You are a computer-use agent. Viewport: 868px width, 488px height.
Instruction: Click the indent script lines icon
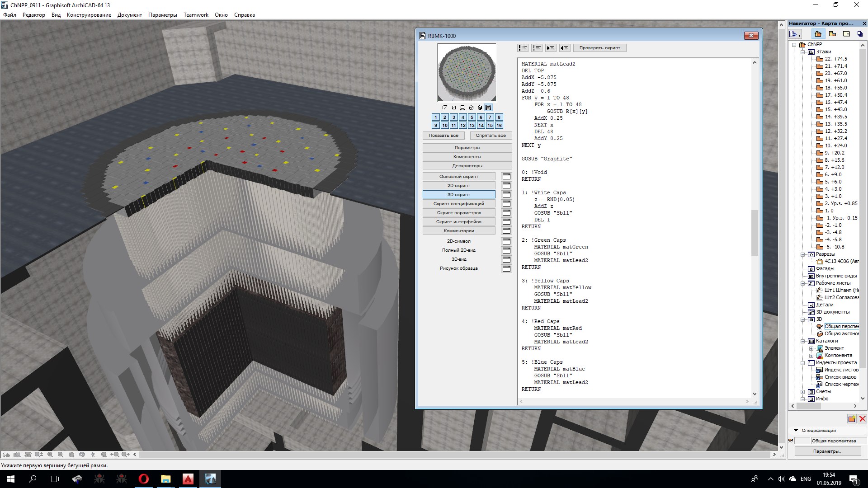point(551,48)
